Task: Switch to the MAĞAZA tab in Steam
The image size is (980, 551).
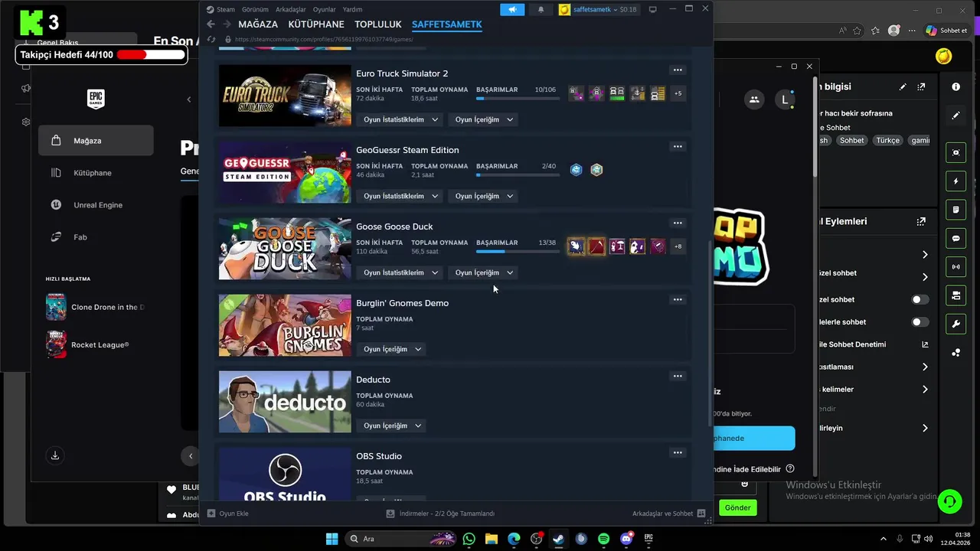Action: point(258,24)
